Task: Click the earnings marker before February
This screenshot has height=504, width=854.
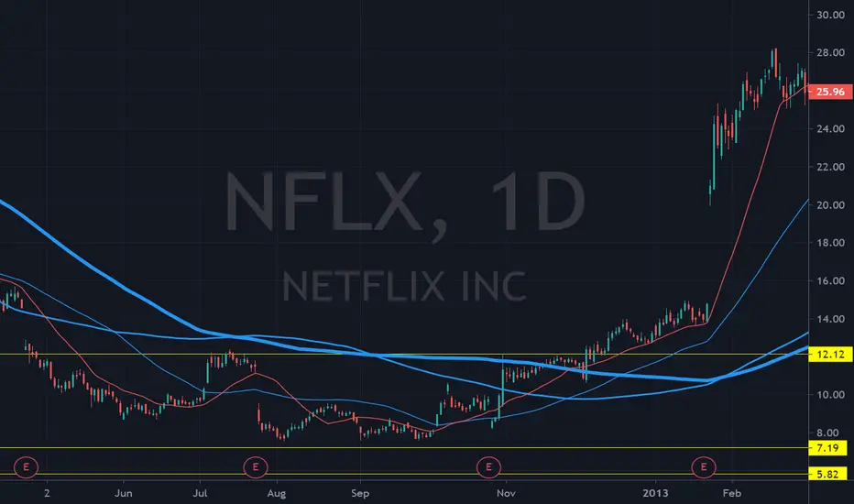Action: pos(704,467)
